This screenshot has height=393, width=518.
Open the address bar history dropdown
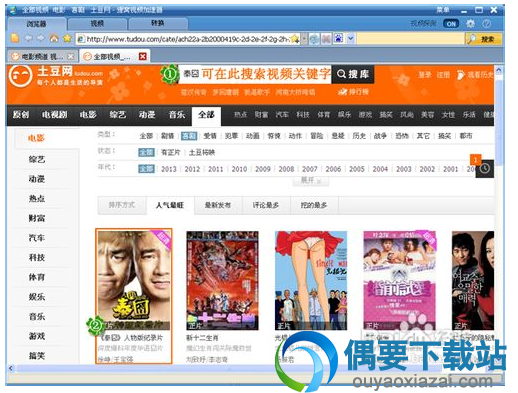point(304,39)
